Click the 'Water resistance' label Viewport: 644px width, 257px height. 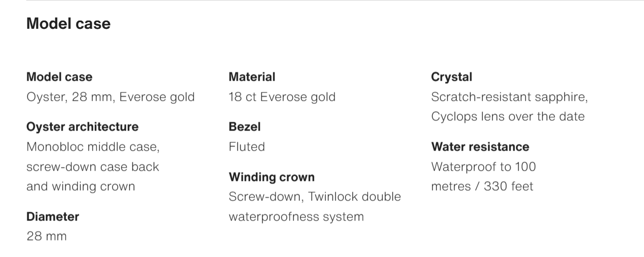(x=480, y=147)
